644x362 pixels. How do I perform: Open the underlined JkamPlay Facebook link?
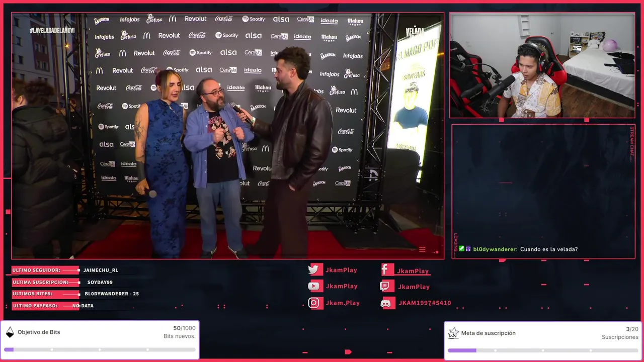(413, 271)
